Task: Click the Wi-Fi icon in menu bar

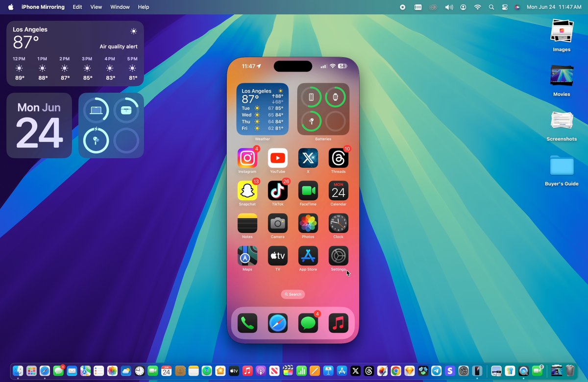Action: click(x=477, y=7)
